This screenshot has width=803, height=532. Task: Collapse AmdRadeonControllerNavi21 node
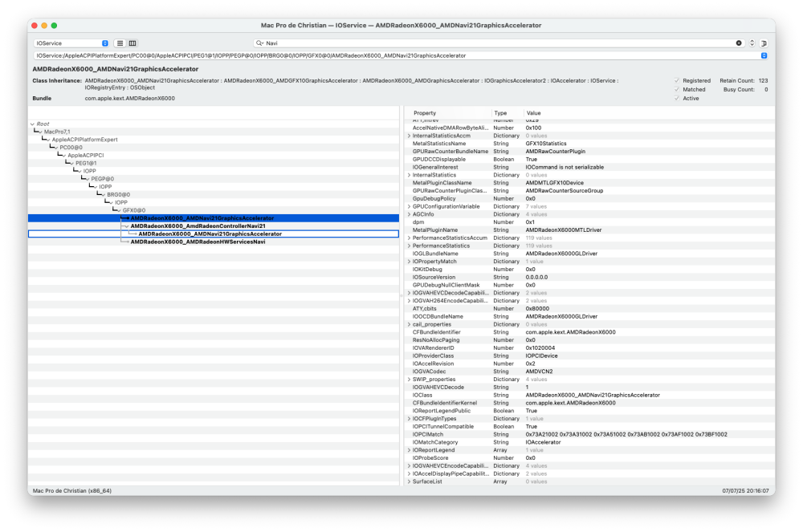click(127, 226)
